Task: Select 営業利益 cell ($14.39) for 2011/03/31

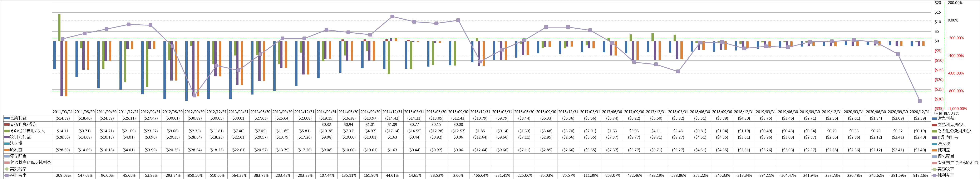Action: pyautogui.click(x=63, y=118)
